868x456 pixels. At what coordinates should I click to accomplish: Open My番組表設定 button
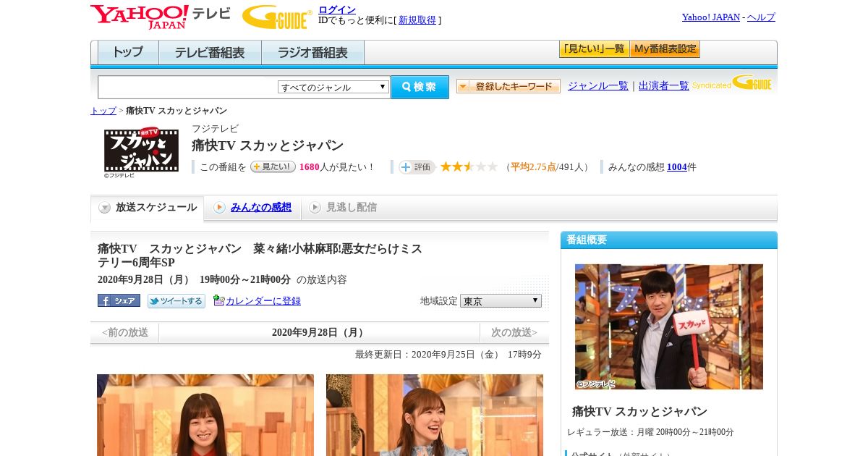[x=665, y=49]
